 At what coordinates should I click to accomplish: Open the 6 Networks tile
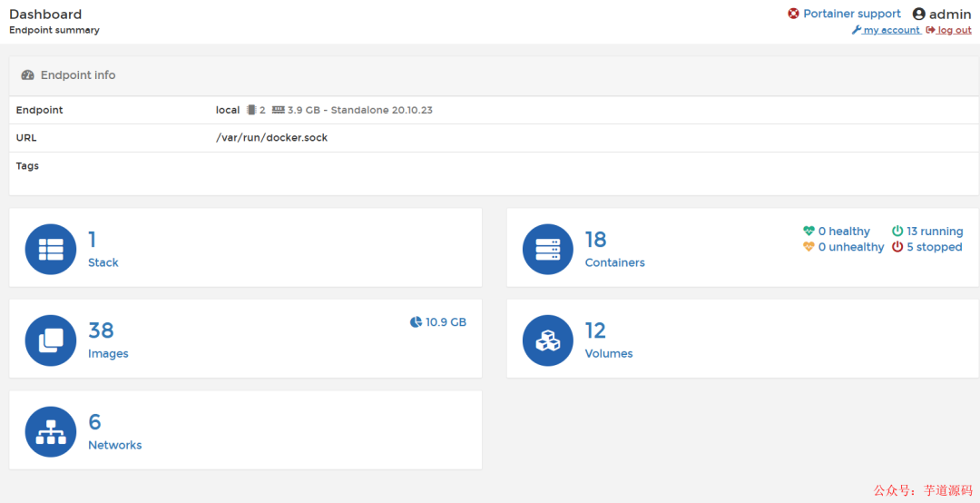(114, 432)
